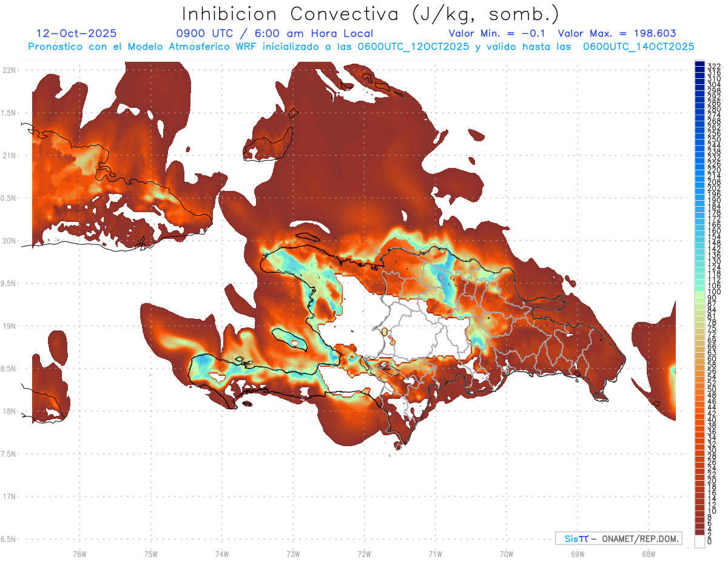Click the 18N latitude axis label

[x=8, y=411]
